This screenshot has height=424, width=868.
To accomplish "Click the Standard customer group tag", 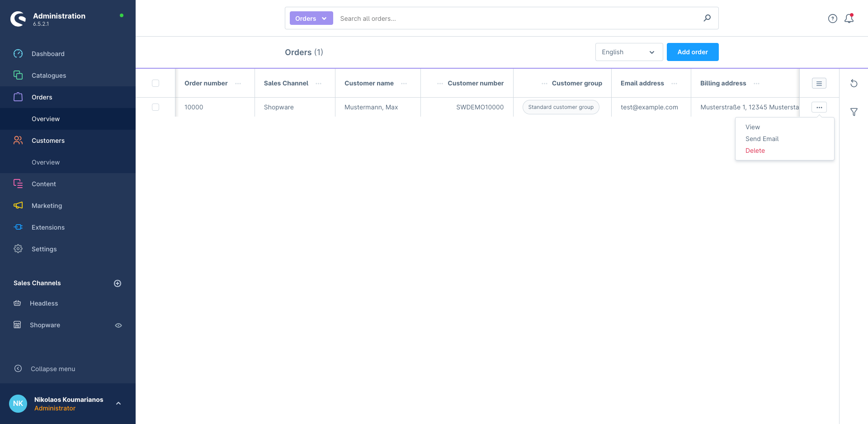I will point(561,107).
